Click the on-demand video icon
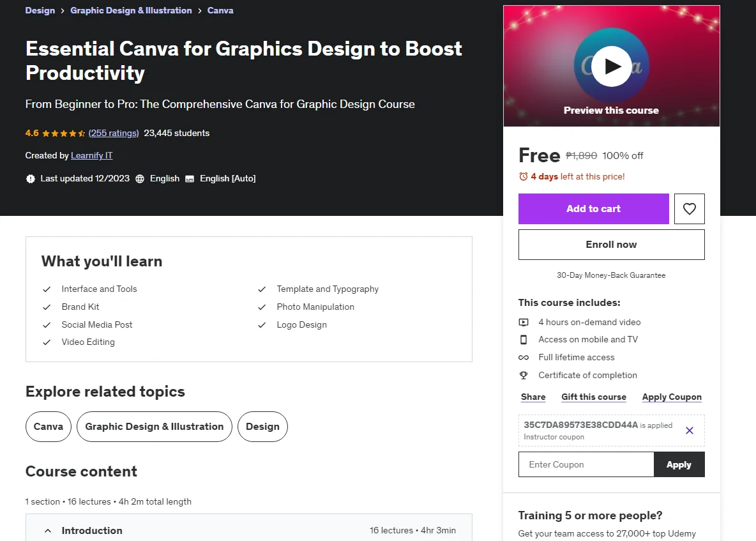The height and width of the screenshot is (541, 756). (524, 322)
